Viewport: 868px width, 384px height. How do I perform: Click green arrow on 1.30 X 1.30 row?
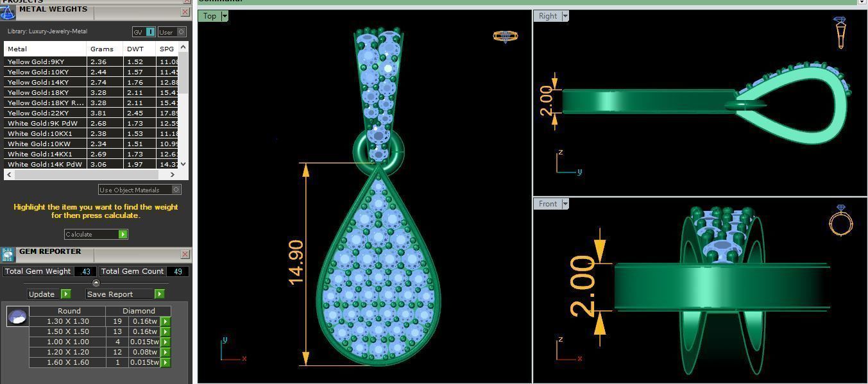[166, 321]
